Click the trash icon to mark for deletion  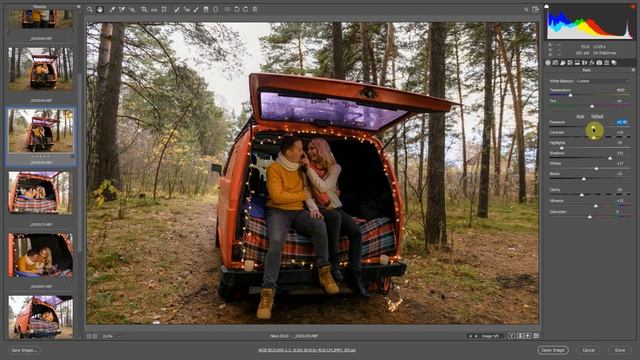(255, 9)
